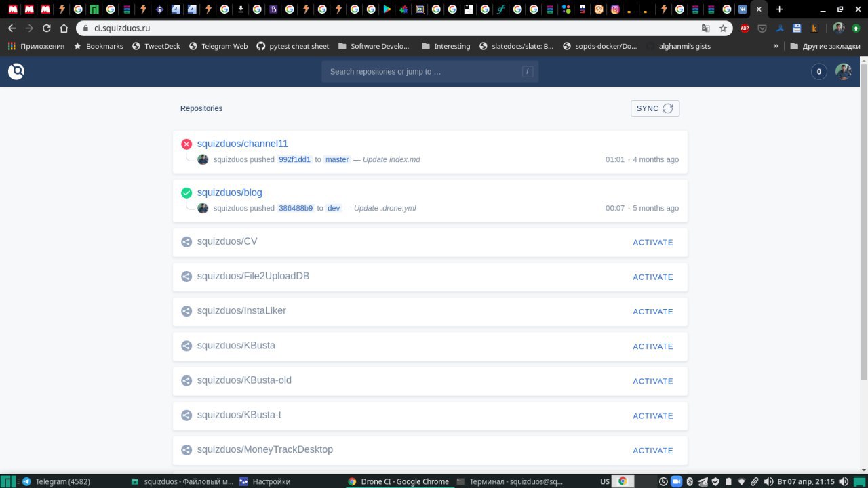Image resolution: width=868 pixels, height=488 pixels.
Task: Open the Bookmarks item in bookmarks bar
Action: coord(98,46)
